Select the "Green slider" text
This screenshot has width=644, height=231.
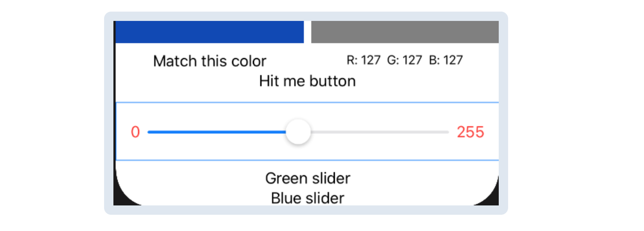click(x=308, y=178)
